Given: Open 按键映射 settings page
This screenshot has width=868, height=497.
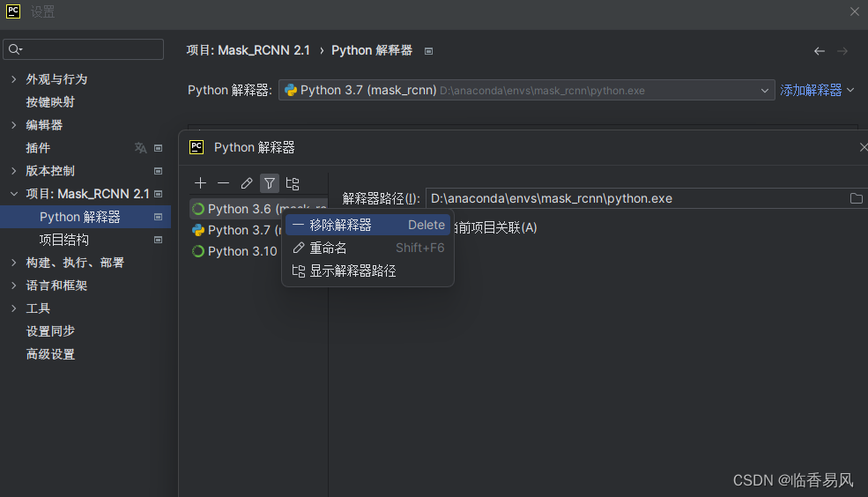Looking at the screenshot, I should [x=50, y=102].
